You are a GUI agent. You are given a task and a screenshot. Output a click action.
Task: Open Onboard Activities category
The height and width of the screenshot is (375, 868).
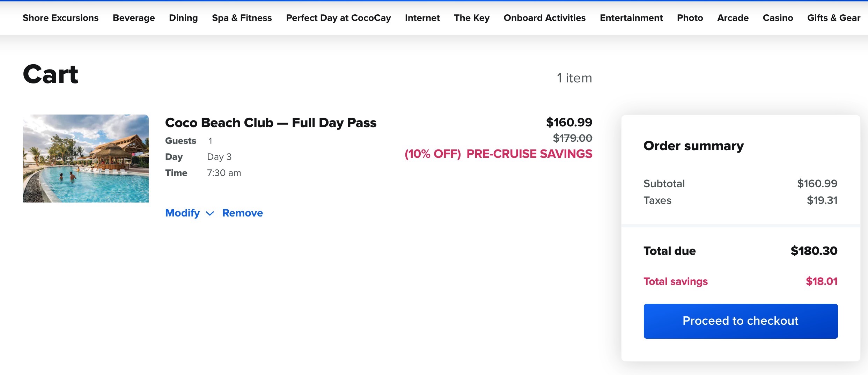pos(545,18)
